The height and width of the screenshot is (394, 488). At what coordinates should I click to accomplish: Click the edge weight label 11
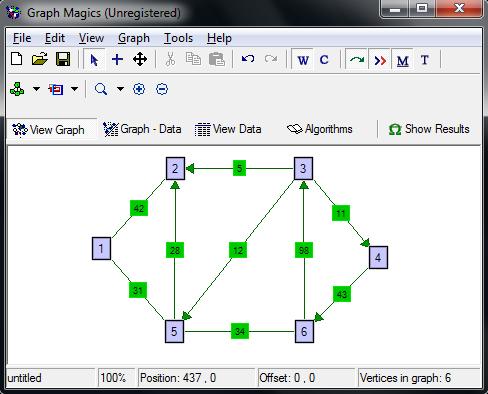tap(341, 213)
